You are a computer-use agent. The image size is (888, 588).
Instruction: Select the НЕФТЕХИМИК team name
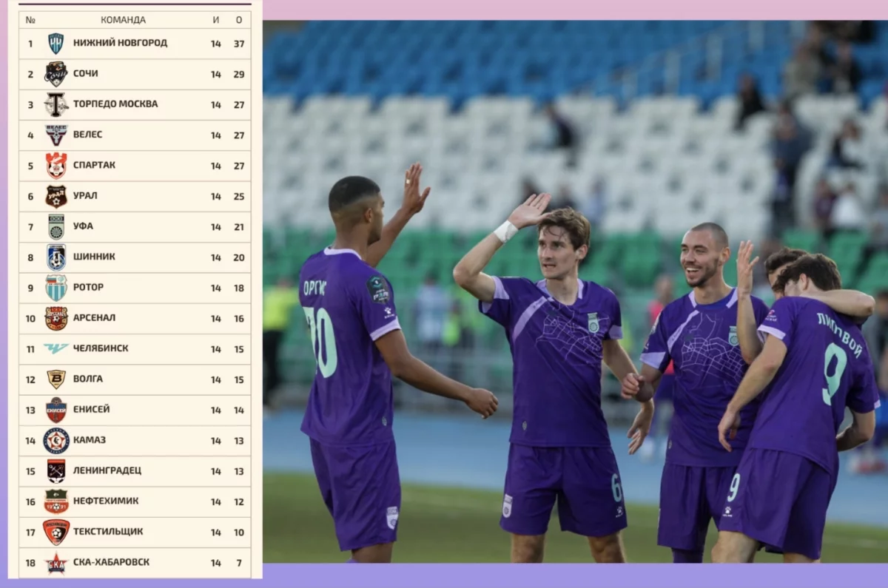pos(106,501)
